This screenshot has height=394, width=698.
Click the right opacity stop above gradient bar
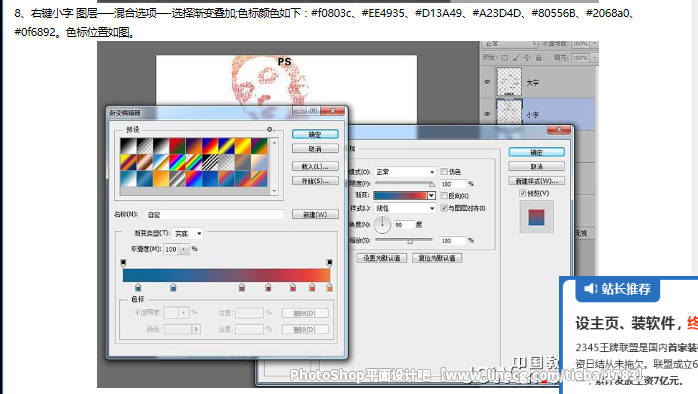[x=329, y=263]
